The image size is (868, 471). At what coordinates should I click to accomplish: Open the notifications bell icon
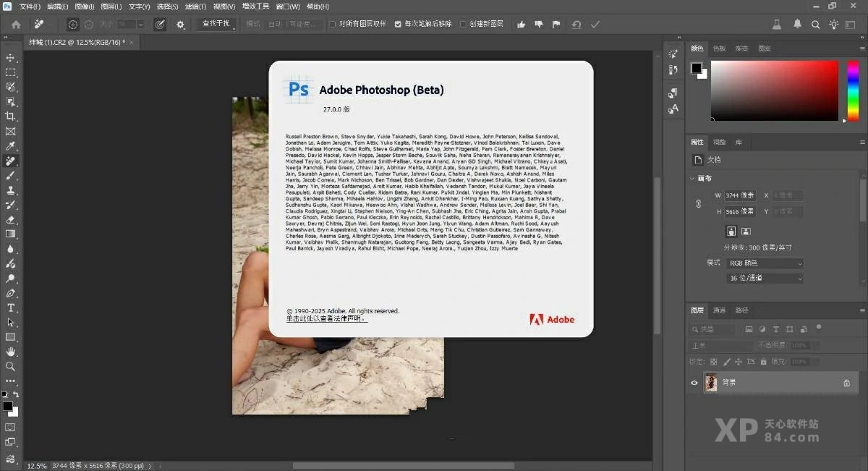pyautogui.click(x=797, y=24)
